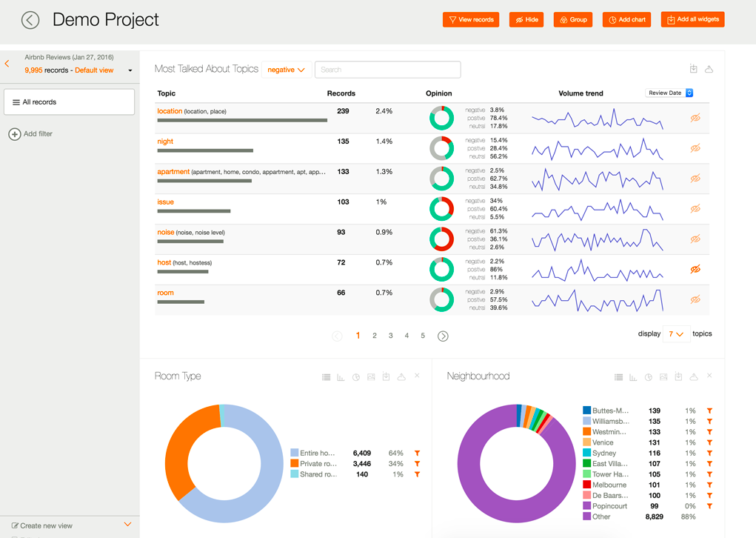Hide the noise topic row

click(x=695, y=239)
